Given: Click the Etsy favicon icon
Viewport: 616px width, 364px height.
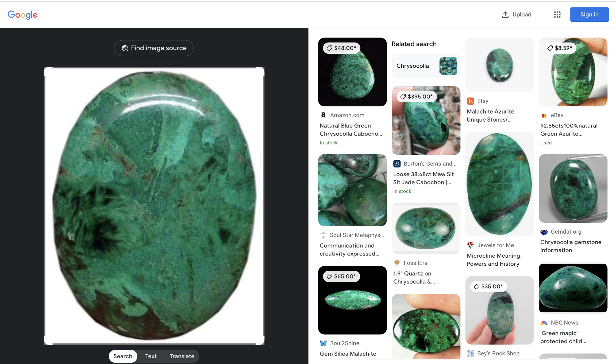Looking at the screenshot, I should [x=471, y=101].
